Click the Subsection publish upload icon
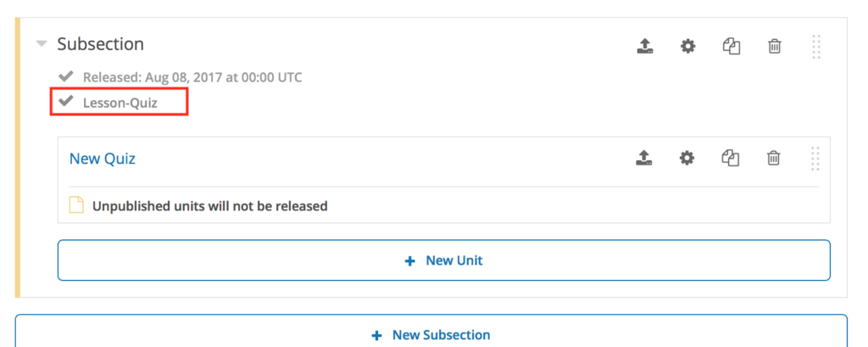Viewport: 868px width, 347px height. coord(644,46)
